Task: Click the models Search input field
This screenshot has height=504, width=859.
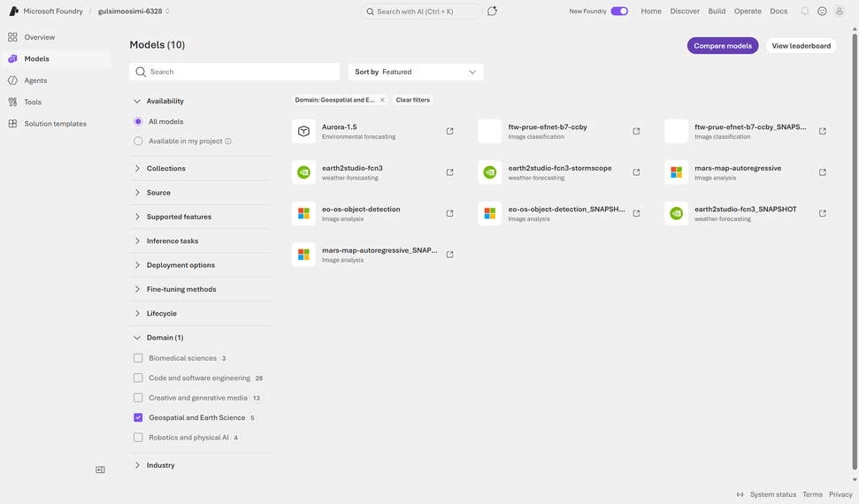Action: [234, 72]
